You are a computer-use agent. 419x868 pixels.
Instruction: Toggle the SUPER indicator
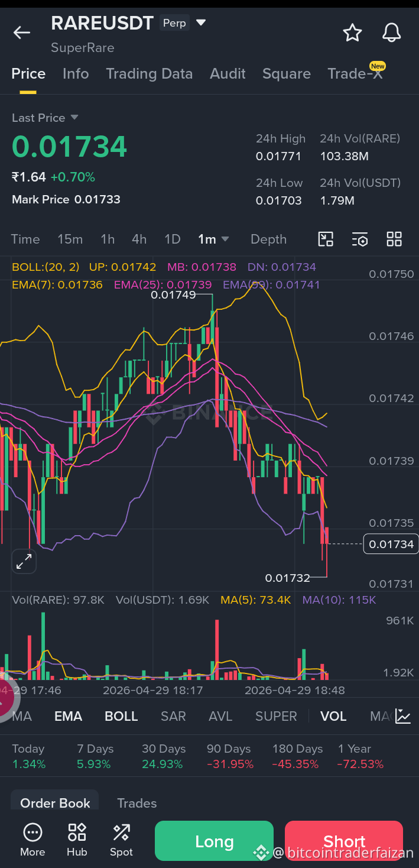point(276,716)
